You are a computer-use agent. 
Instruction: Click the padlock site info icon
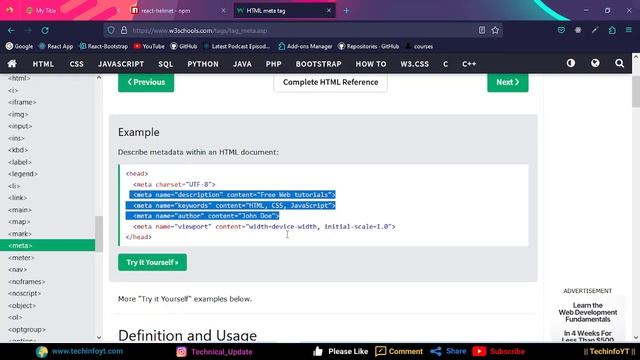(x=124, y=30)
